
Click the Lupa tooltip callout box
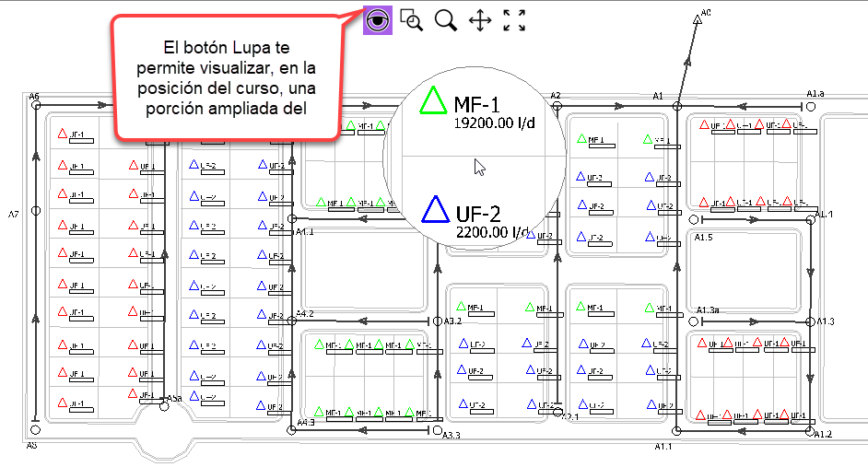(x=226, y=77)
